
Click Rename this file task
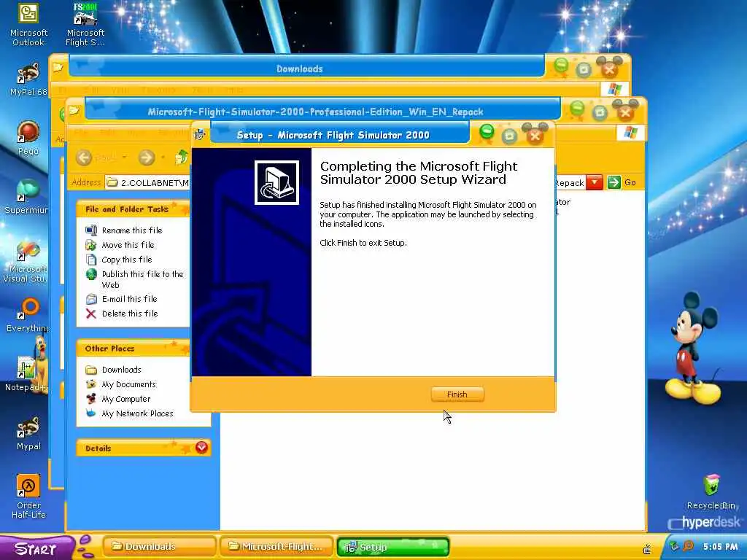tap(132, 230)
